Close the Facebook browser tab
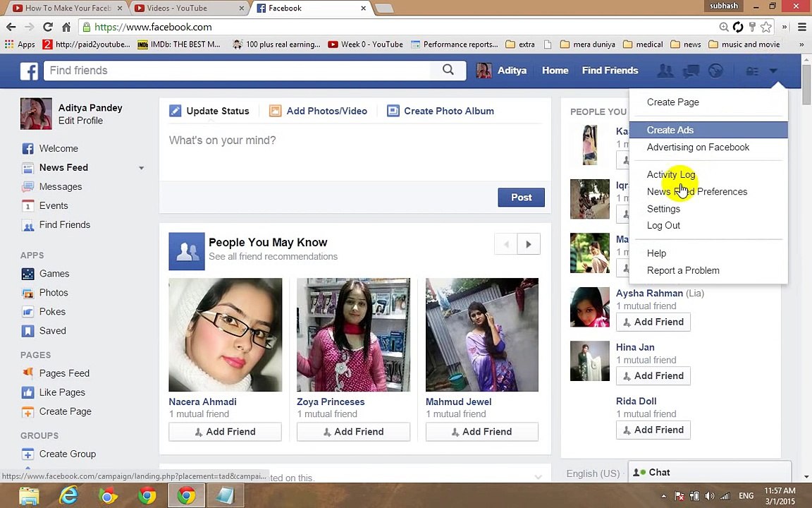This screenshot has width=812, height=508. pyautogui.click(x=363, y=8)
